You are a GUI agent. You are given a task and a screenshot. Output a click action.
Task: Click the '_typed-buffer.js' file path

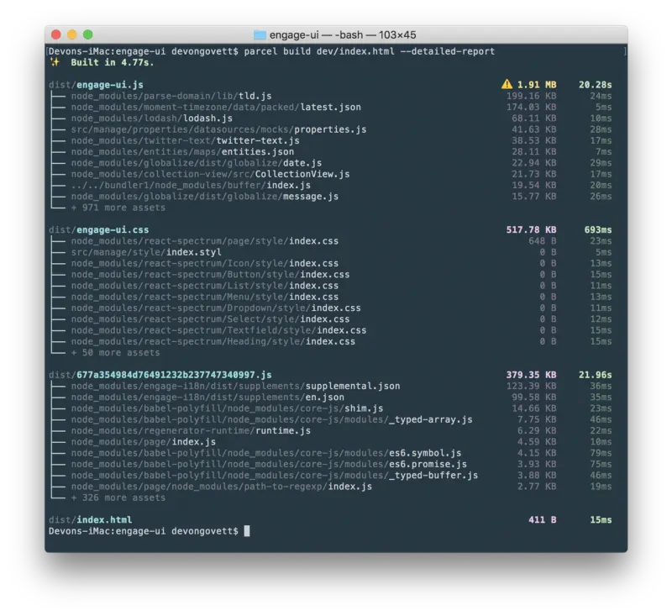pyautogui.click(x=275, y=475)
